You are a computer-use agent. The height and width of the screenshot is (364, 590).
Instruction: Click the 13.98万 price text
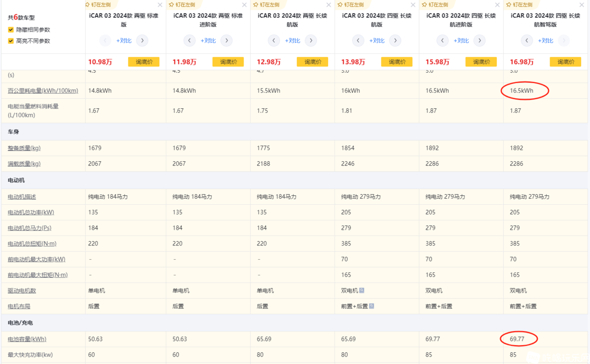(x=353, y=62)
